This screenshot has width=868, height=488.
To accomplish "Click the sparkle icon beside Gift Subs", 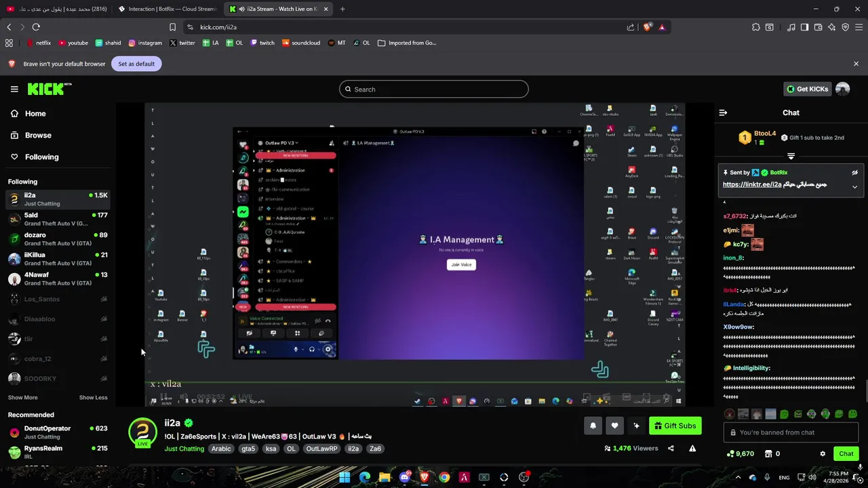I will click(636, 426).
